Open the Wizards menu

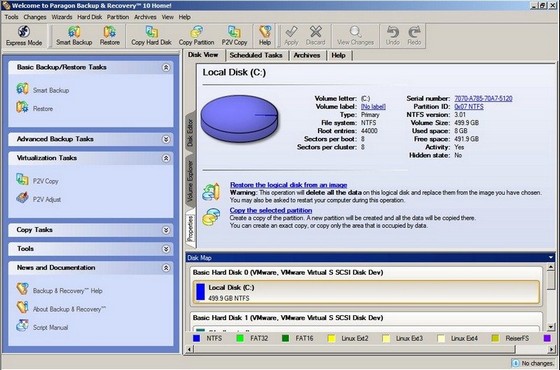tap(61, 17)
